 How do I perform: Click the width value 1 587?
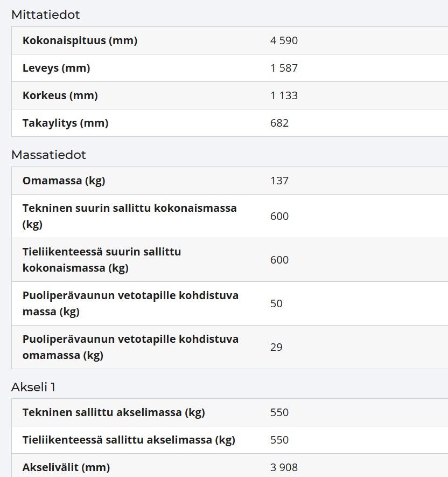click(284, 68)
